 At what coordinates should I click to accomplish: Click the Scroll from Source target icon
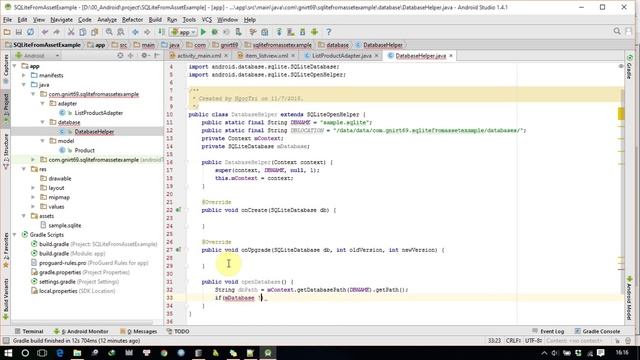[x=120, y=56]
